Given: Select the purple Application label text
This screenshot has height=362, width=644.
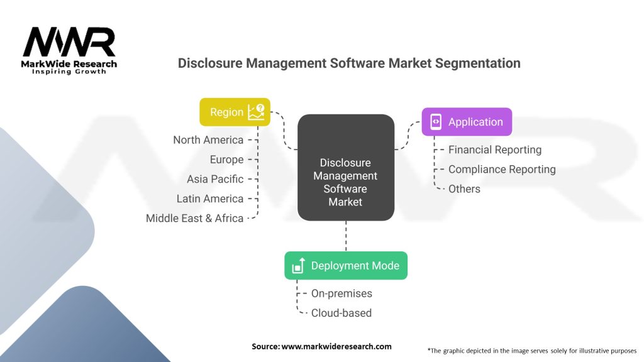Looking at the screenshot, I should click(475, 122).
